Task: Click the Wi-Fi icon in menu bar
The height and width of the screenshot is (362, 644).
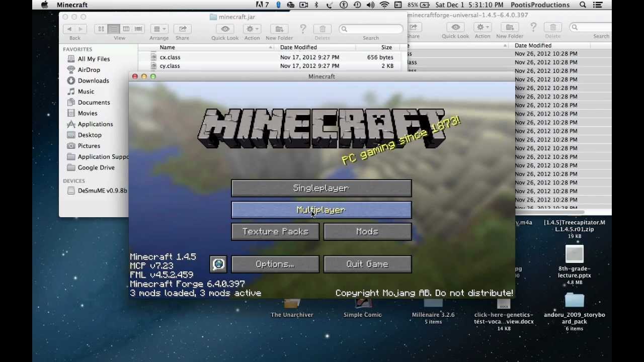Action: point(384,5)
